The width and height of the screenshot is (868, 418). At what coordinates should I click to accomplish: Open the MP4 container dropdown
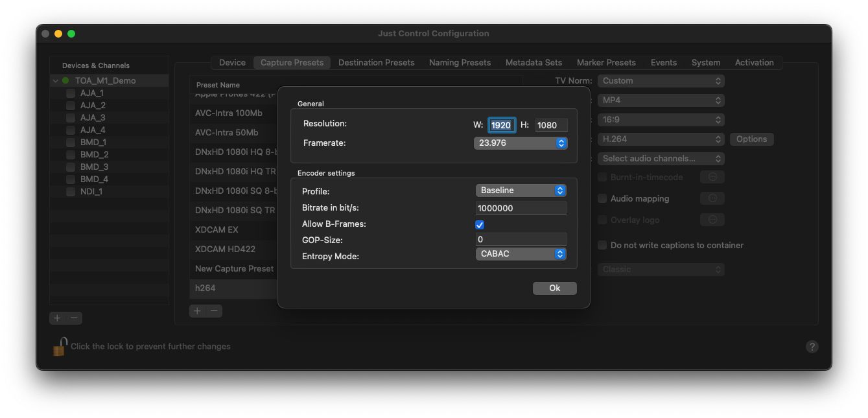point(661,100)
